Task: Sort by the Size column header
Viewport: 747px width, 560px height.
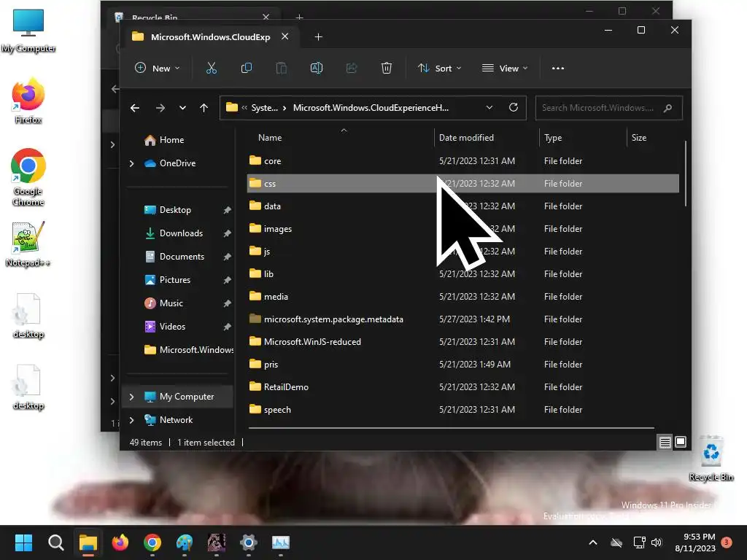Action: pos(639,138)
